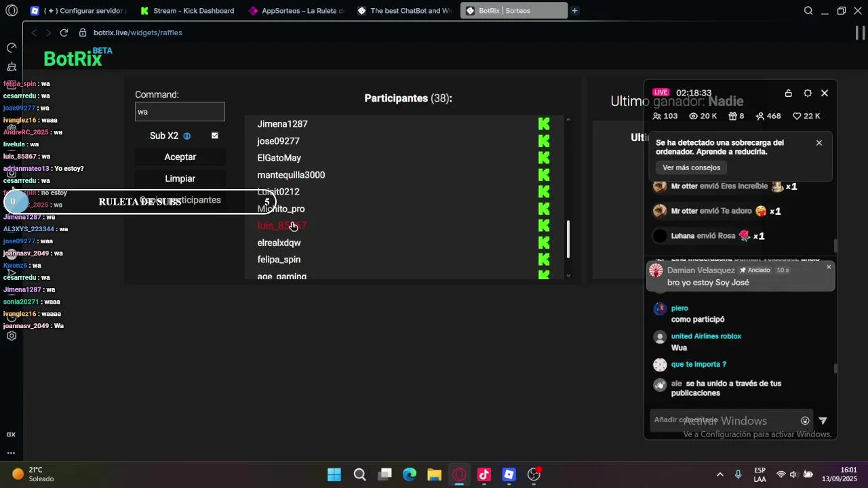Viewport: 868px width, 488px height.
Task: Click the botrix.live address bar
Action: (x=138, y=33)
